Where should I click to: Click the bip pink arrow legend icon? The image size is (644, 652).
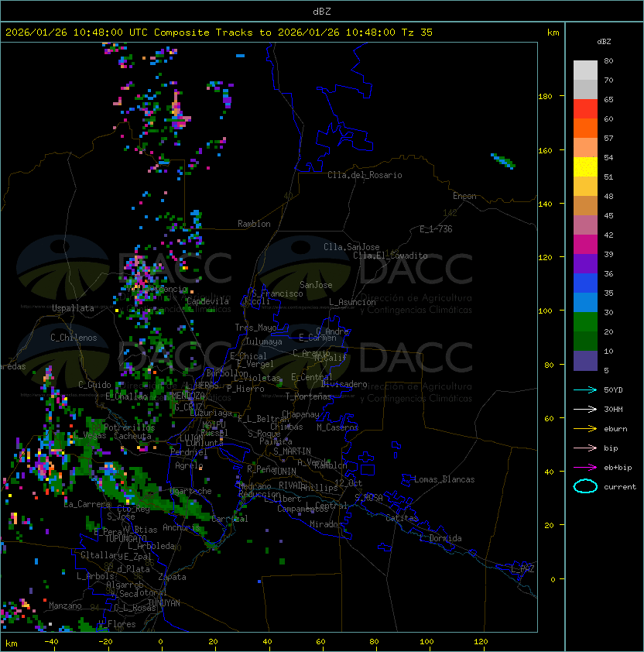[585, 448]
